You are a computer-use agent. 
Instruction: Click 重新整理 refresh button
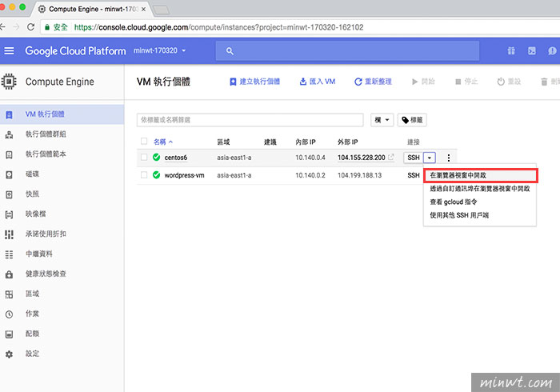(x=373, y=82)
